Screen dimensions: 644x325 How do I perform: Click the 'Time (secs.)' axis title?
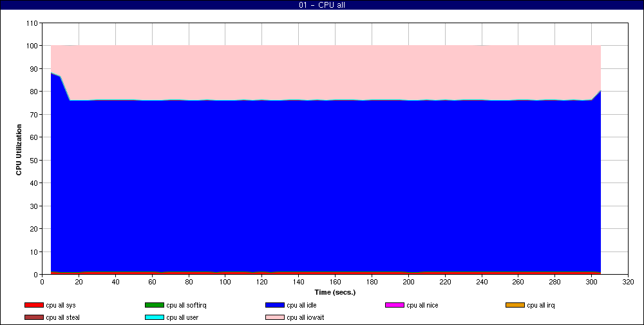[335, 292]
